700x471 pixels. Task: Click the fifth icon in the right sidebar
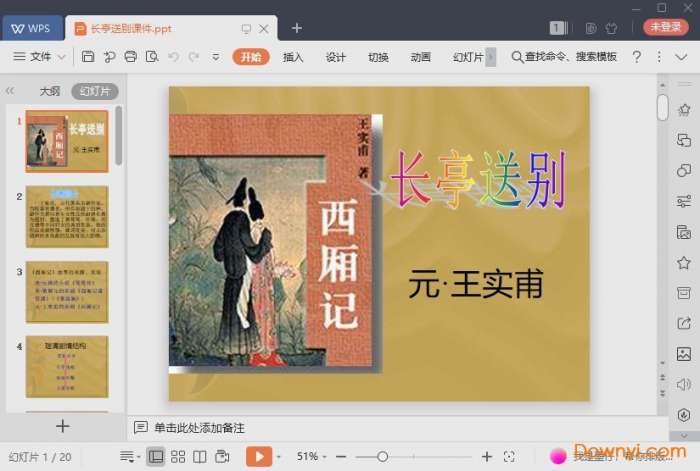pos(683,232)
